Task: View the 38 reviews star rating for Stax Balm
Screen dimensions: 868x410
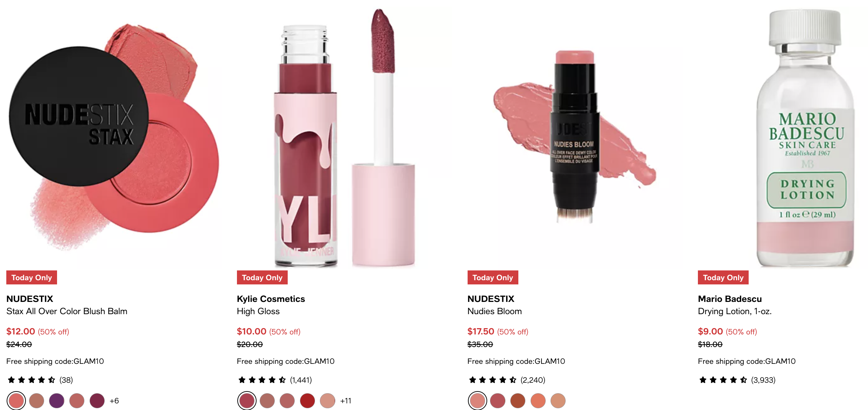Action: pos(40,380)
